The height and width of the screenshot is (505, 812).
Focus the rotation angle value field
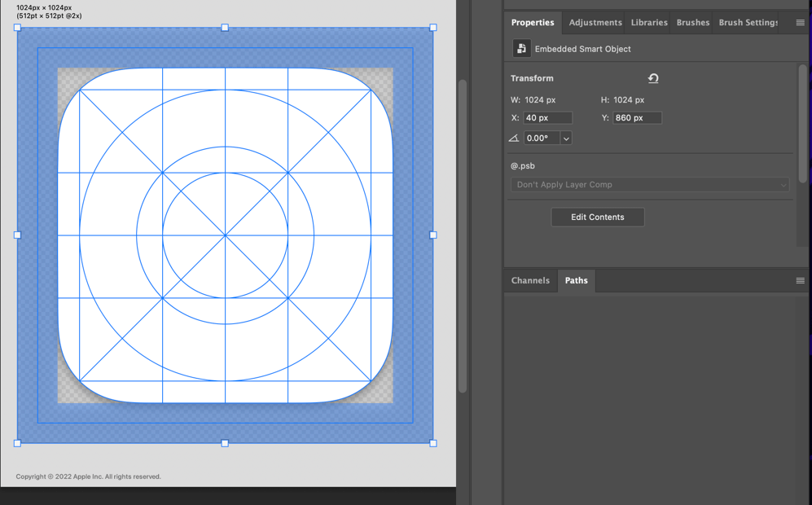point(542,138)
